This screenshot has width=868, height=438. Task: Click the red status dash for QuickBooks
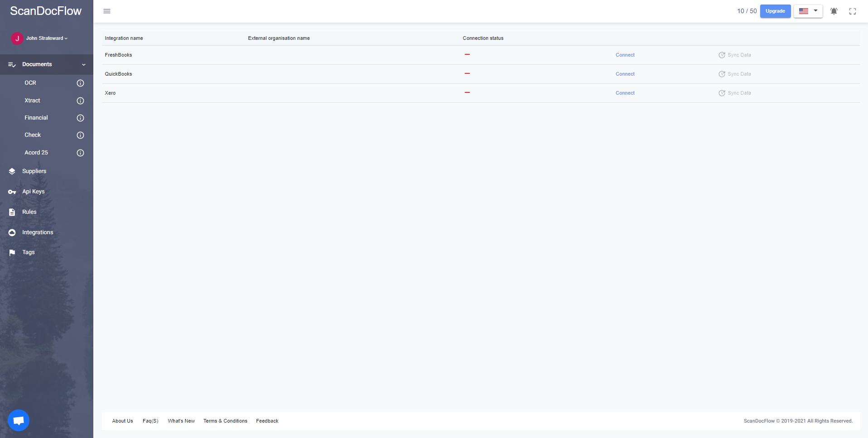coord(467,74)
